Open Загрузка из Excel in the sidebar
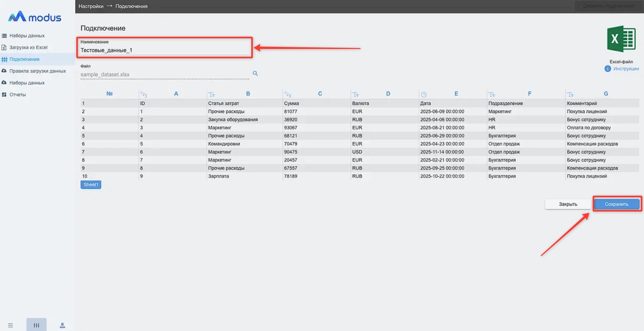Screen dimensions: 644x331 [x=28, y=47]
